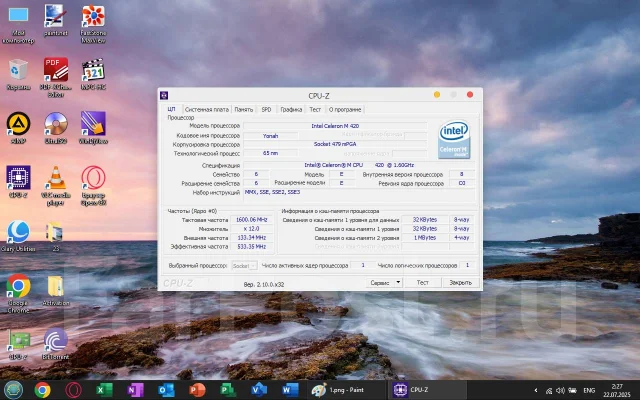Open the My Computer desktop icon
This screenshot has height=400, width=640.
coord(18,24)
